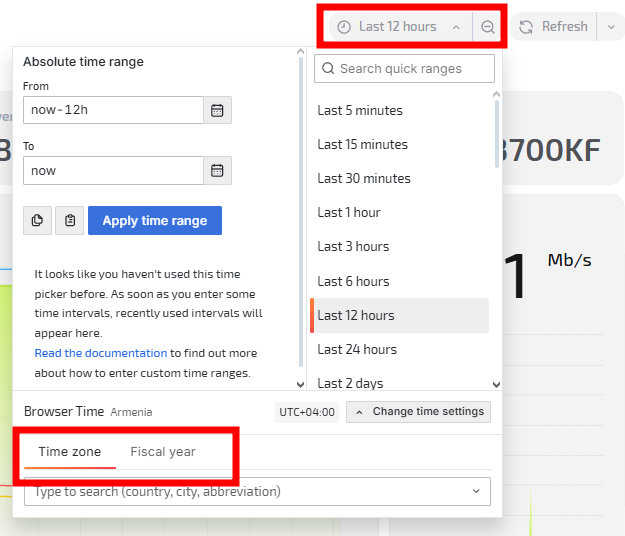Open the To field calendar picker
The height and width of the screenshot is (536, 625).
tap(217, 170)
